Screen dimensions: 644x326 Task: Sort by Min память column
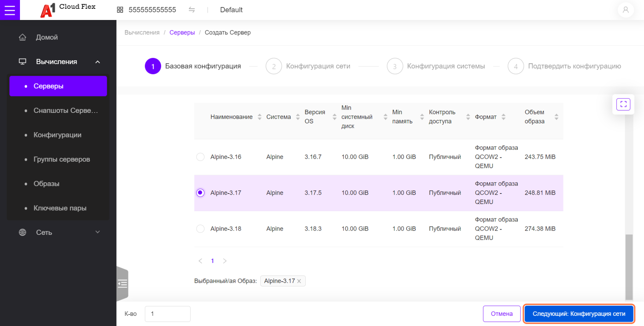(x=422, y=117)
